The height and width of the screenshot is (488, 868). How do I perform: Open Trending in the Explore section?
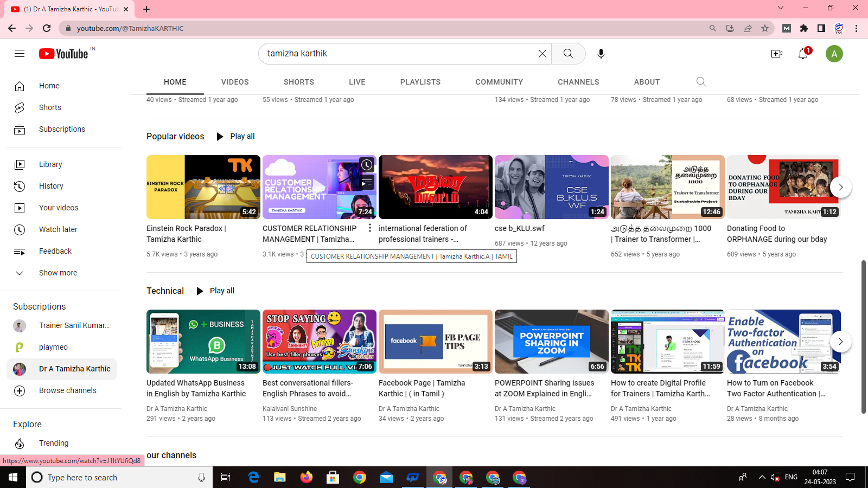point(54,443)
